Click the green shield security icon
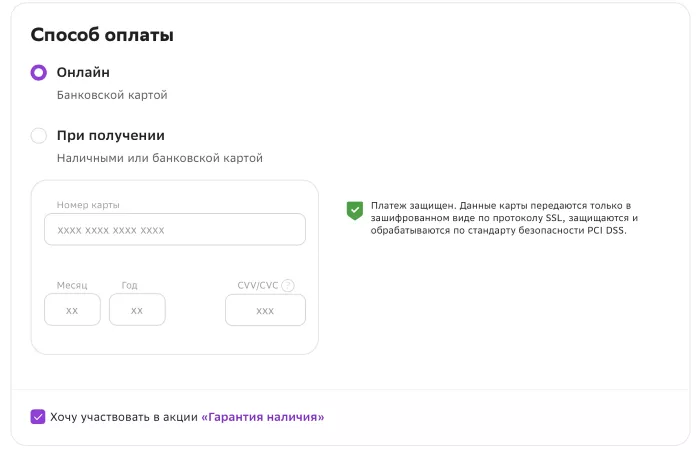 (354, 210)
